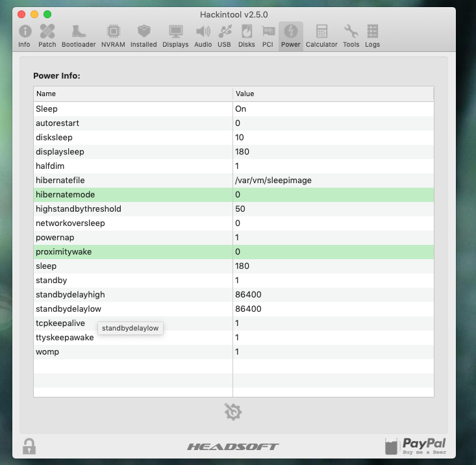This screenshot has height=465, width=476.
Task: Click the value 10 for disksleep
Action: 240,137
